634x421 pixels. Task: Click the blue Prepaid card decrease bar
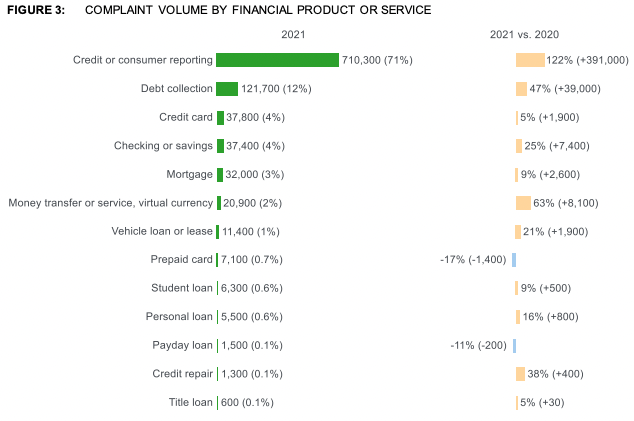514,260
